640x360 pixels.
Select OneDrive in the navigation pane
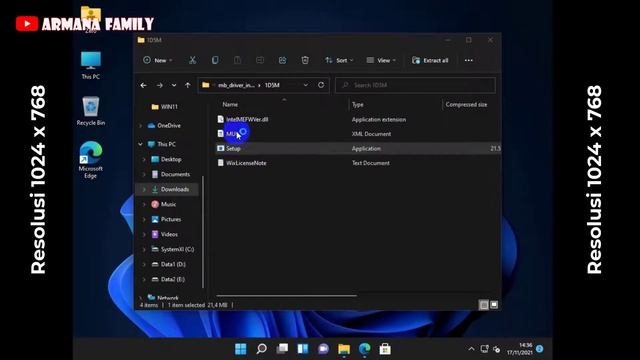[x=169, y=126]
